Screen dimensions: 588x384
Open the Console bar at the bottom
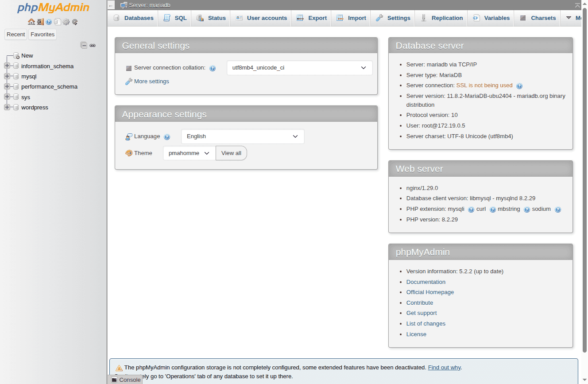click(x=126, y=380)
